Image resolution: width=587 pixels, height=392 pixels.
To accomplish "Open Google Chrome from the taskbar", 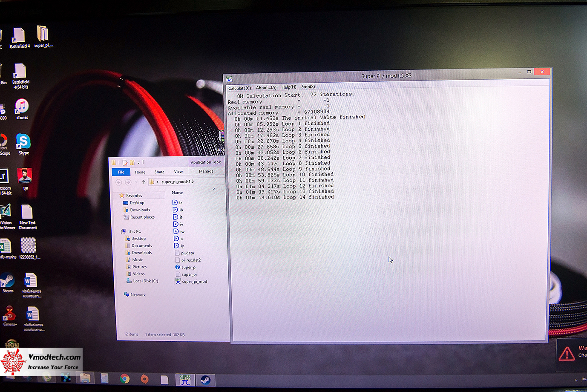I will point(124,378).
